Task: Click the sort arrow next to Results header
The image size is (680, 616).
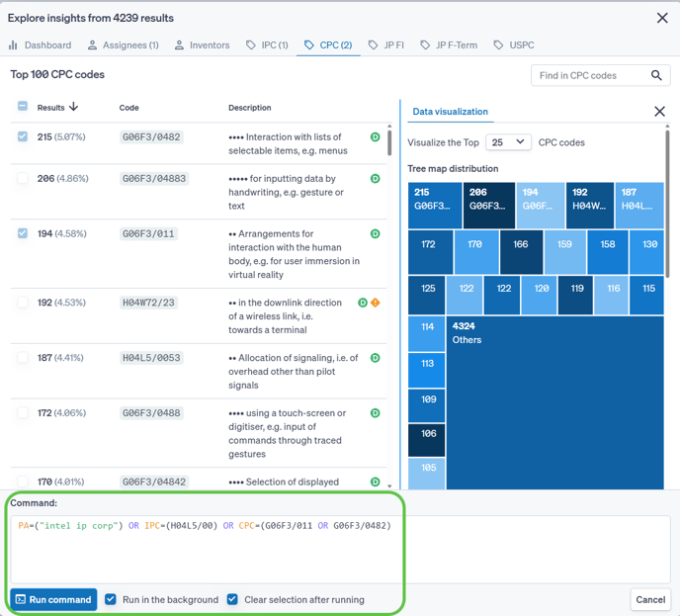Action: pos(73,107)
